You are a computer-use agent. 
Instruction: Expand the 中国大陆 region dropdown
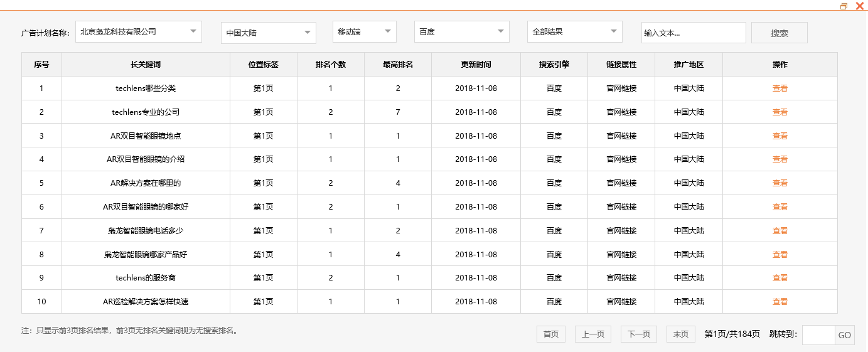269,33
